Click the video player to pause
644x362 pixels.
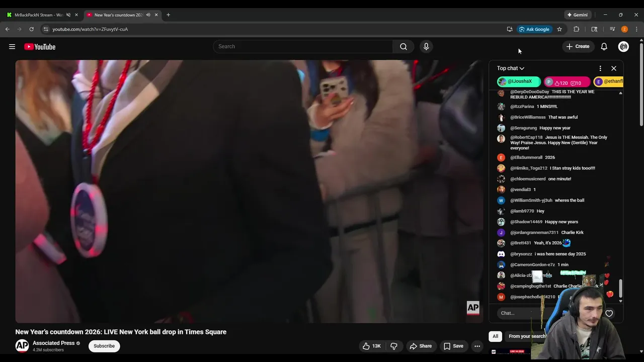click(249, 191)
